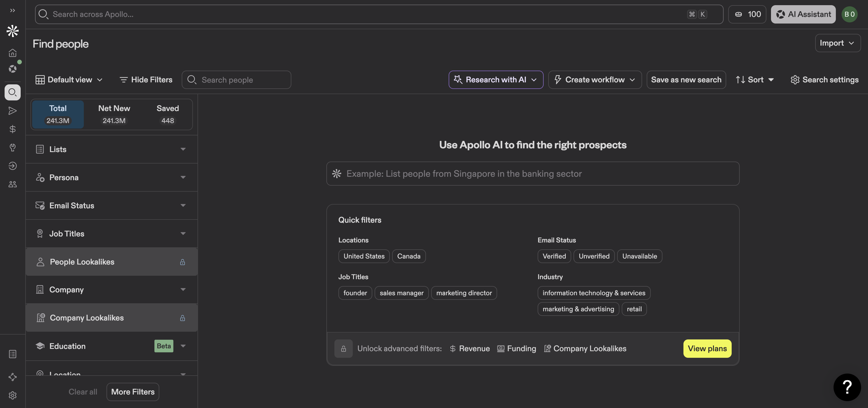This screenshot has width=868, height=408.
Task: Expand the Job Titles filter section
Action: 111,234
